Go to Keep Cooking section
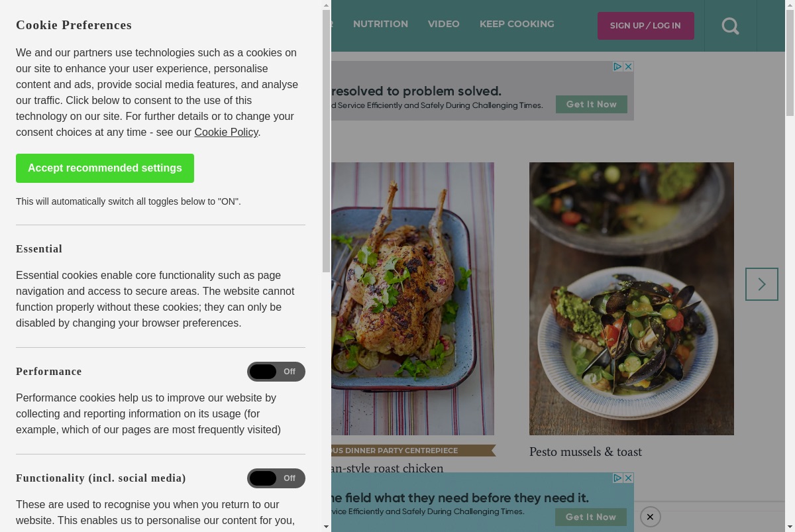 point(517,24)
